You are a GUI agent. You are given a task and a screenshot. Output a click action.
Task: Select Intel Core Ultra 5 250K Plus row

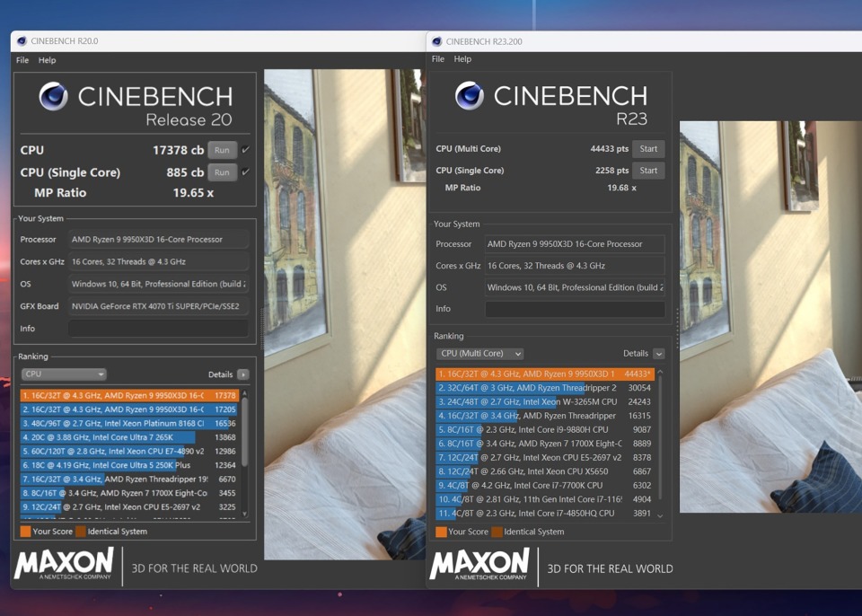tap(129, 465)
